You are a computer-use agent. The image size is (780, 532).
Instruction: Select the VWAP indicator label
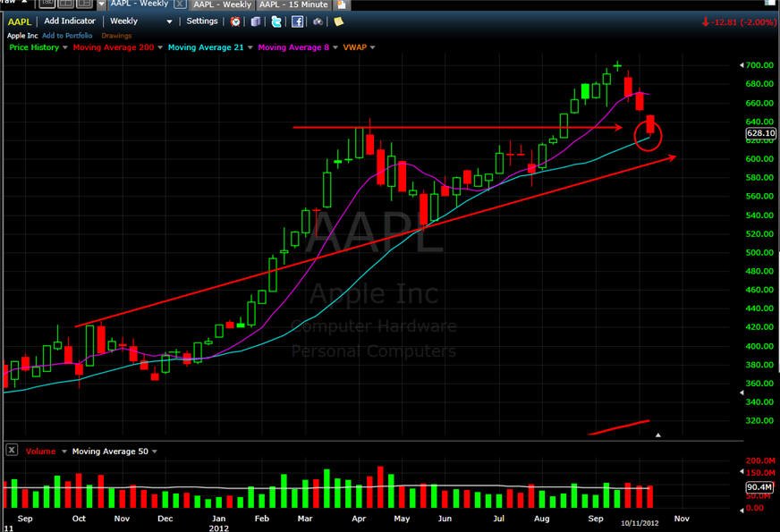point(355,47)
